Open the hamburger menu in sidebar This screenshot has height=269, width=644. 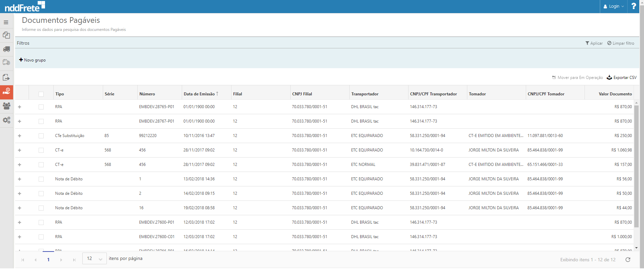coord(6,23)
